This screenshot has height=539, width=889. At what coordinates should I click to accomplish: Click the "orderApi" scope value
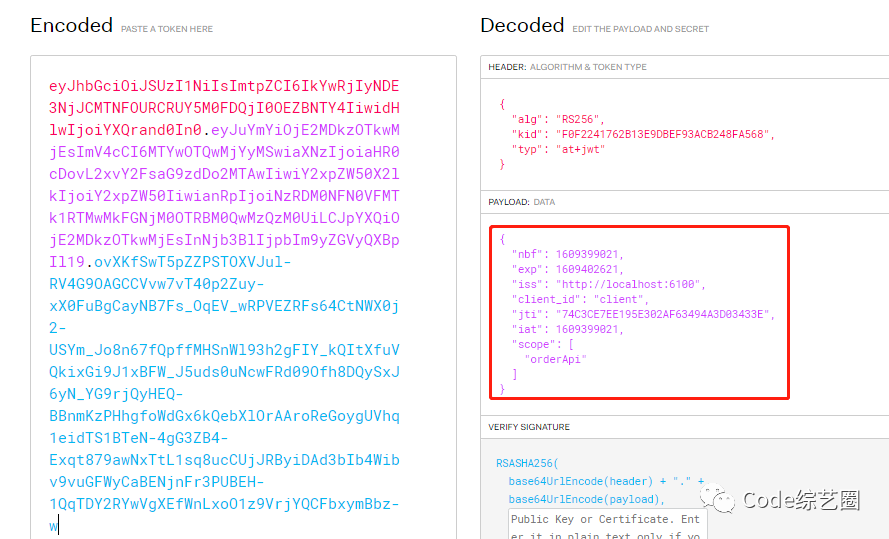click(x=555, y=359)
